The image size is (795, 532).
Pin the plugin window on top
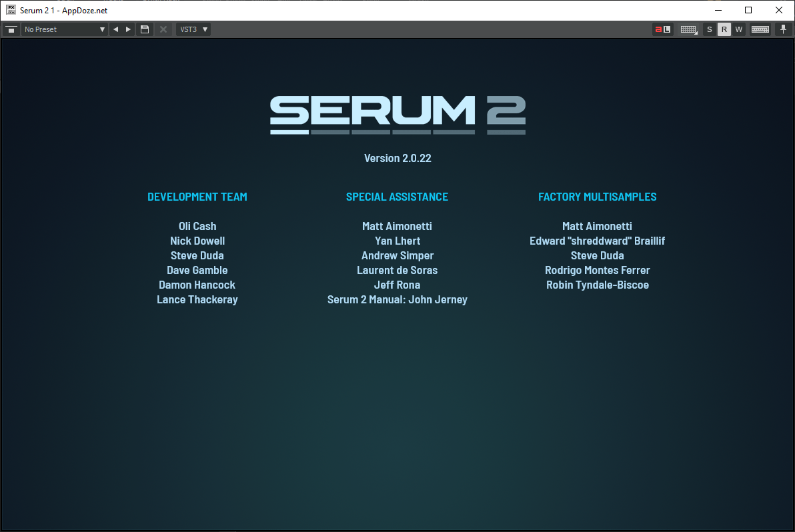coord(784,29)
